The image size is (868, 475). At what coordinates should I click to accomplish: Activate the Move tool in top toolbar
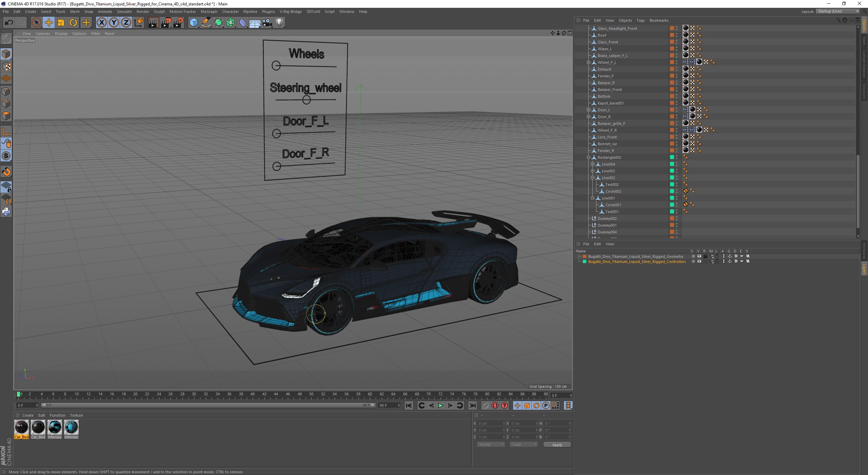coord(49,23)
